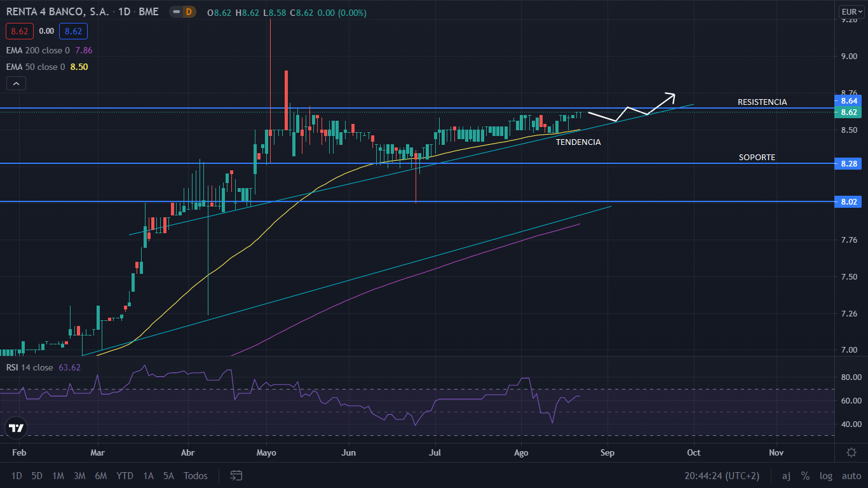Toggle the log scale option

pos(825,475)
